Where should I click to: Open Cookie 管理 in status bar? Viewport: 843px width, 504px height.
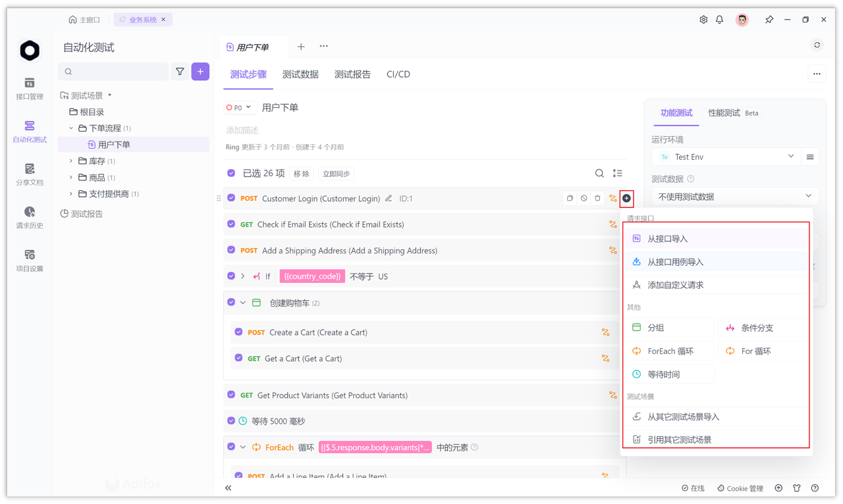(x=740, y=488)
